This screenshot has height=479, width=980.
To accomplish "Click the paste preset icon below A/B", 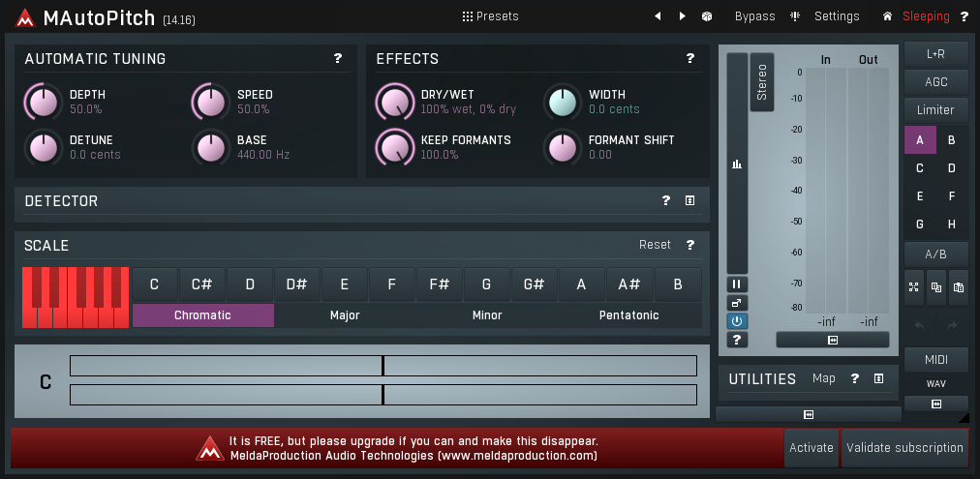I will 959,287.
